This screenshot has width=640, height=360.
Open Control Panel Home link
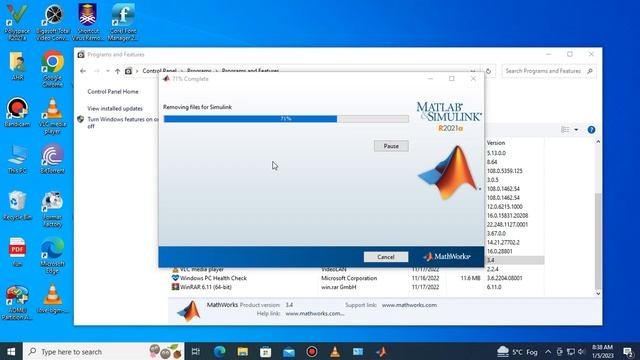point(113,91)
